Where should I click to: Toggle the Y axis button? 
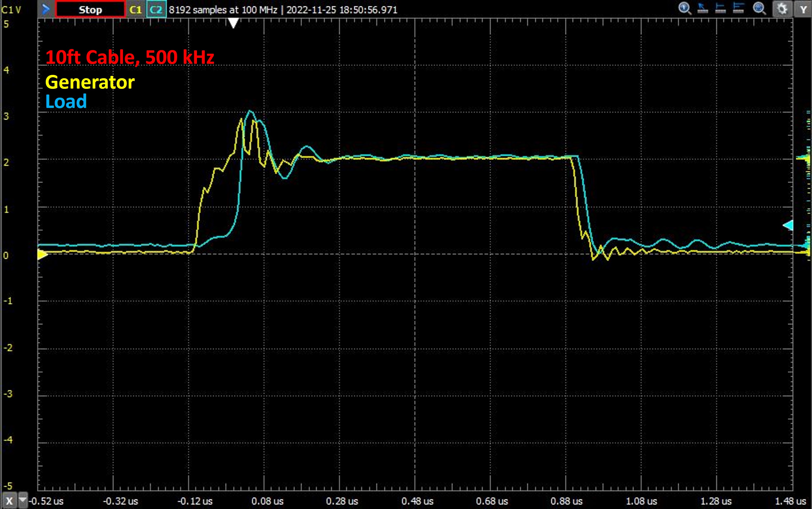tap(803, 9)
